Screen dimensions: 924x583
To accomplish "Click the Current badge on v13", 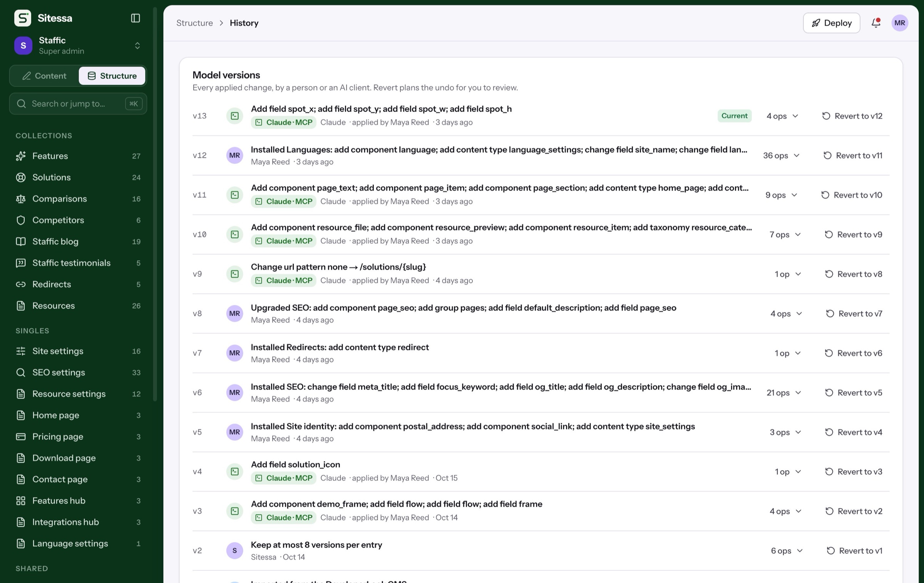I will tap(734, 116).
